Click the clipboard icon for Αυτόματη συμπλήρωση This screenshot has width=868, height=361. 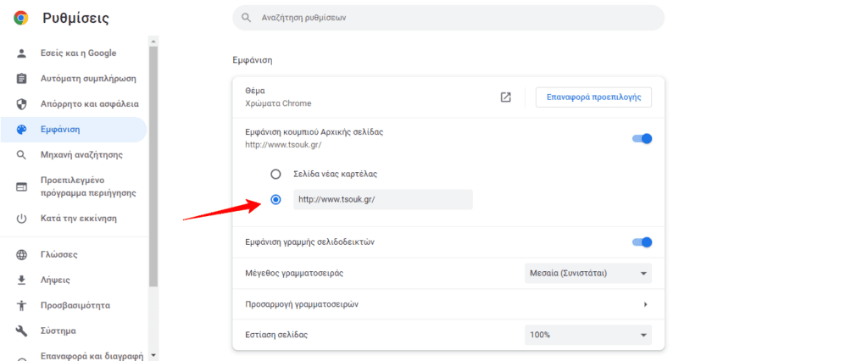pos(22,79)
